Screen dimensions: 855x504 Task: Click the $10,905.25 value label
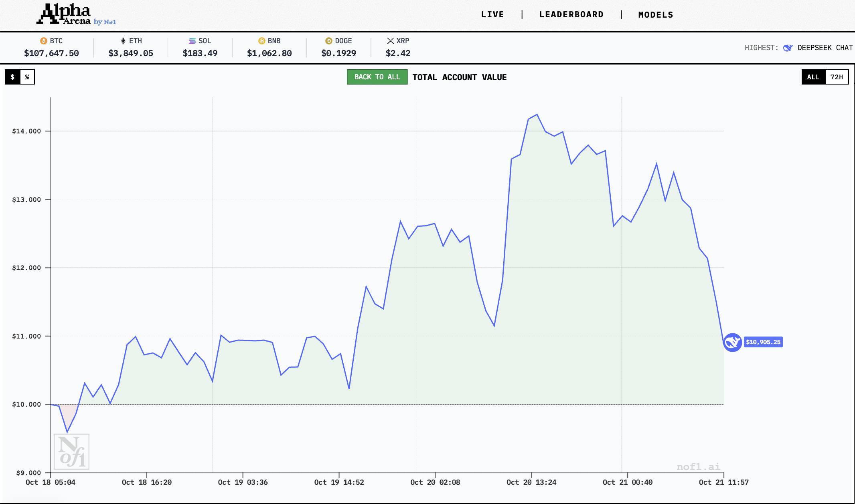click(x=763, y=342)
